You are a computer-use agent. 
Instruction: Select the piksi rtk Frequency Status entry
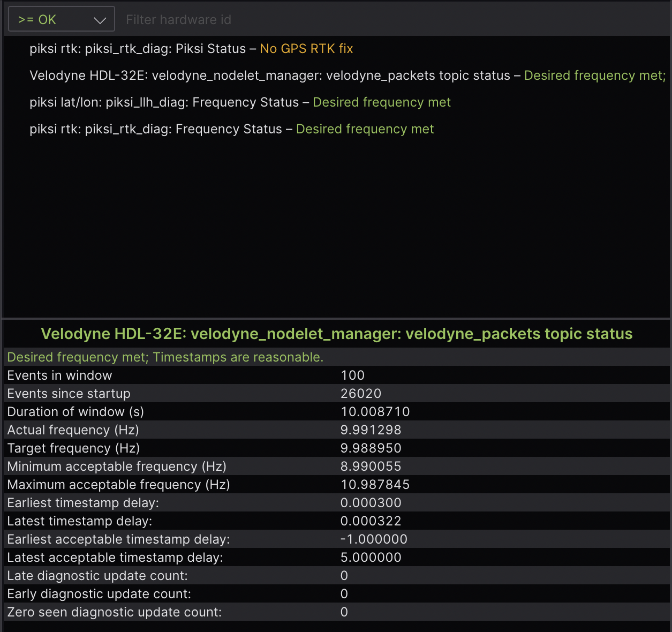point(232,129)
